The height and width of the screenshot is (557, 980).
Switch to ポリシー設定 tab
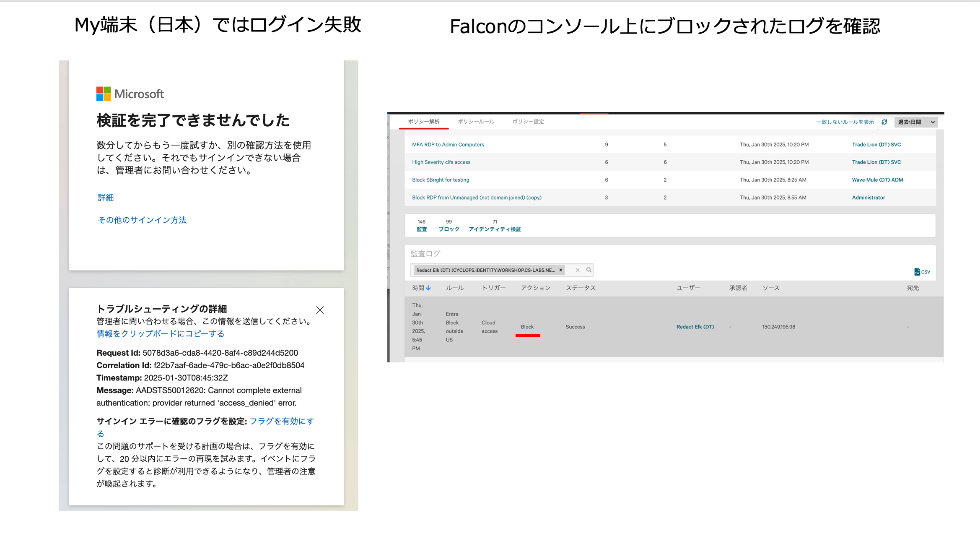pyautogui.click(x=528, y=122)
